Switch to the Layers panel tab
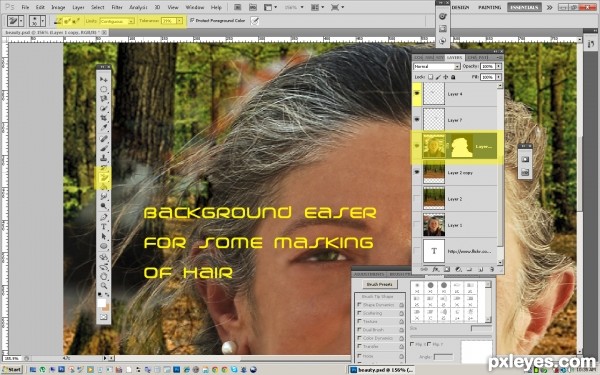This screenshot has width=600, height=375. pos(454,57)
